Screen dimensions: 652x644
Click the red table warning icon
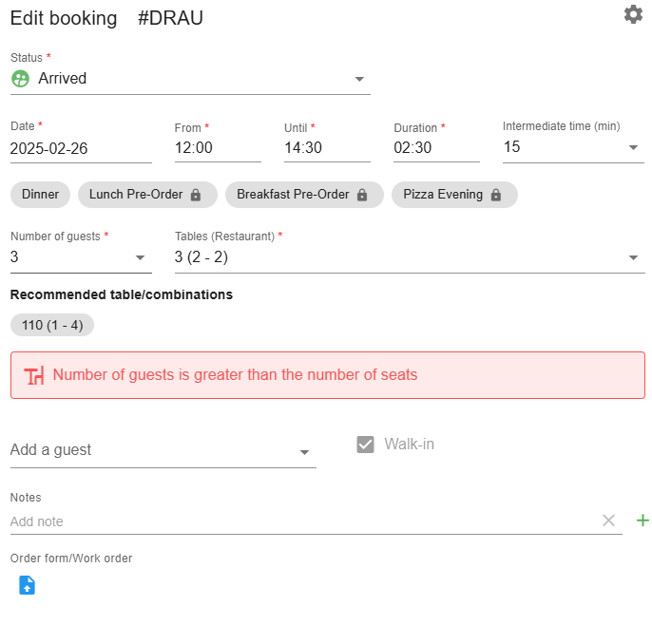pyautogui.click(x=33, y=375)
